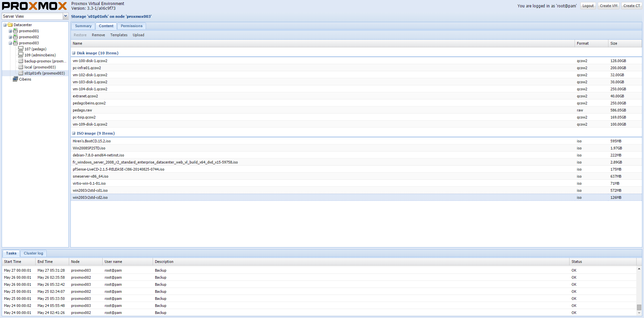The height and width of the screenshot is (318, 644).
Task: Click the backup-proxmox storage icon
Action: [21, 61]
